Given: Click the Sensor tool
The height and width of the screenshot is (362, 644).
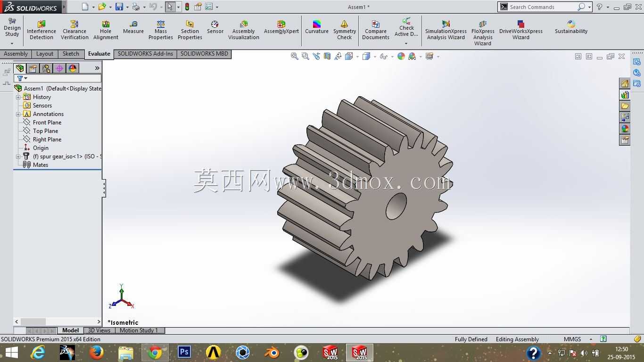Looking at the screenshot, I should (215, 27).
